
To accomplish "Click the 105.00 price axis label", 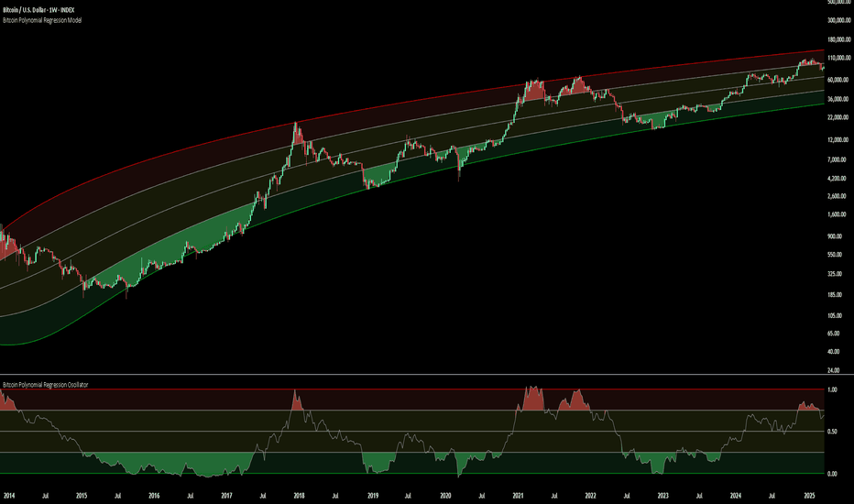I will (x=836, y=315).
